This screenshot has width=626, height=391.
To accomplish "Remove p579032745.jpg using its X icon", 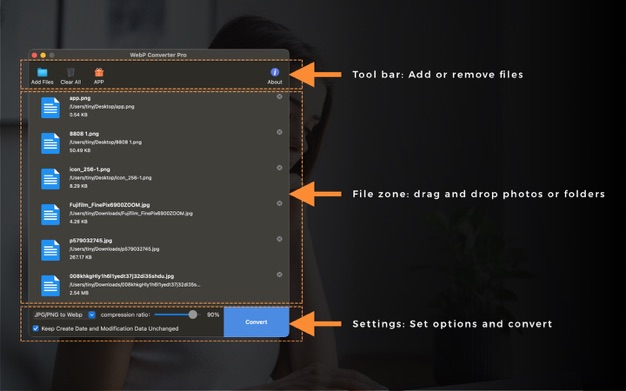I will (x=279, y=239).
